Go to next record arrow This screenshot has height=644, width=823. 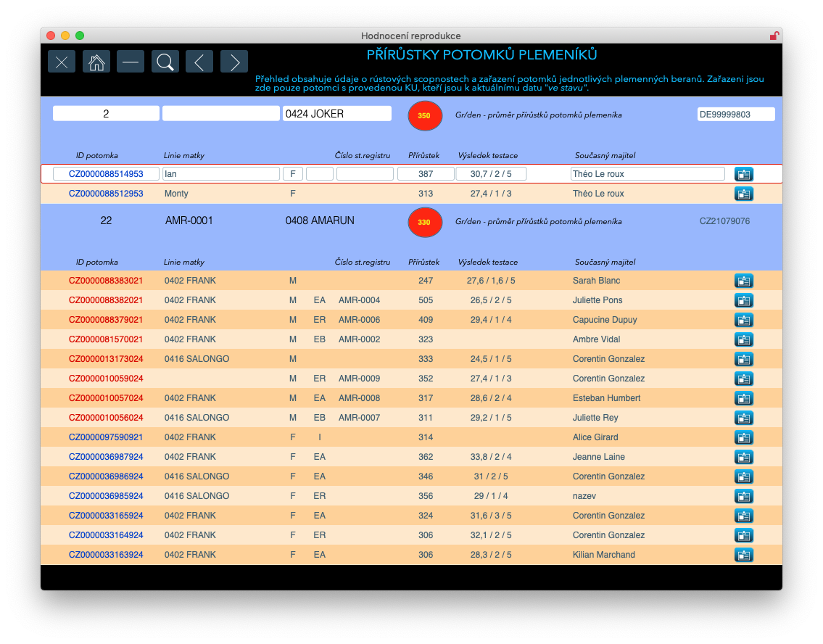pos(234,62)
